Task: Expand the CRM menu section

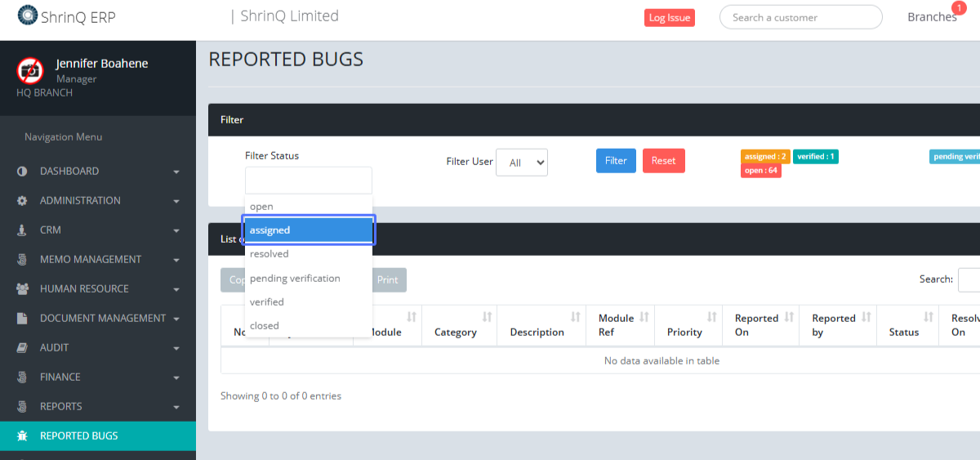Action: tap(98, 230)
